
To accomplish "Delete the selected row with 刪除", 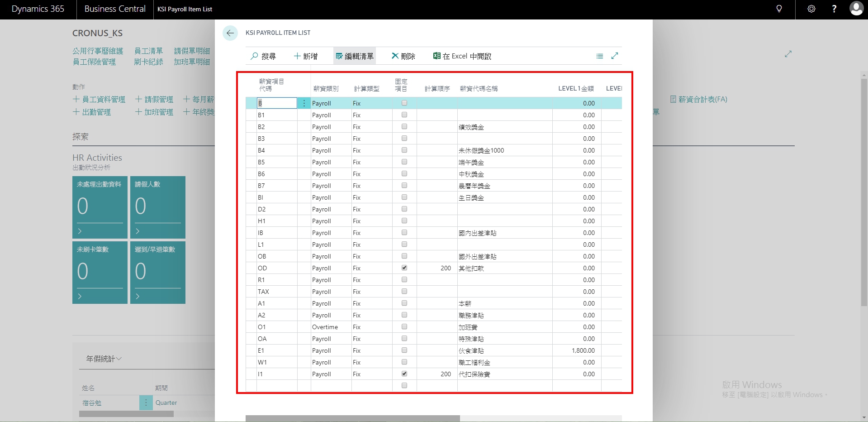I will [403, 56].
